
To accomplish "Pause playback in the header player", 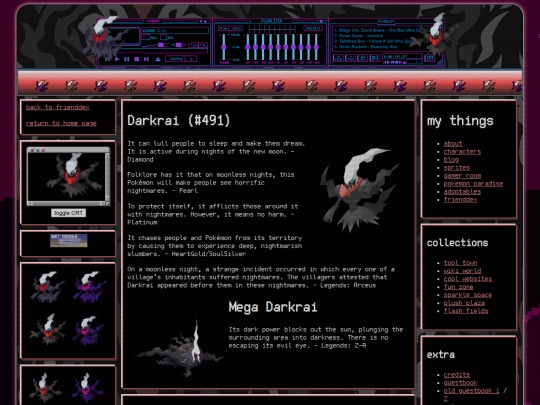I will pyautogui.click(x=127, y=59).
